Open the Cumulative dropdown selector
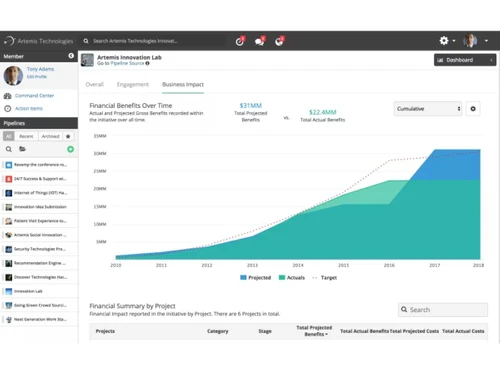The width and height of the screenshot is (500, 375). [x=428, y=109]
